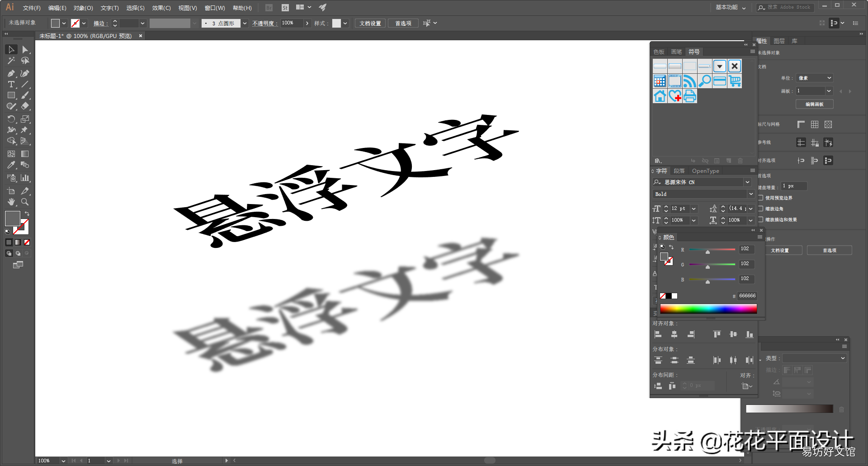Click horizontal align left icon
868x466 pixels.
tap(658, 334)
